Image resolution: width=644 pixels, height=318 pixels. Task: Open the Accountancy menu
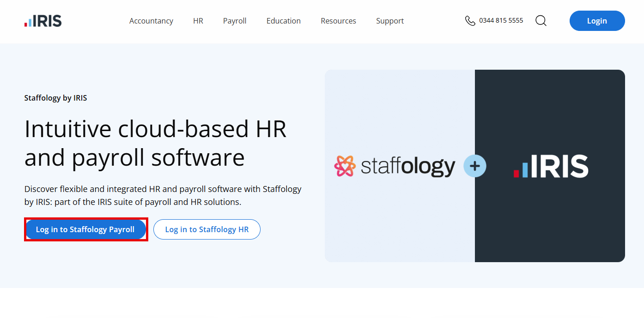click(151, 21)
